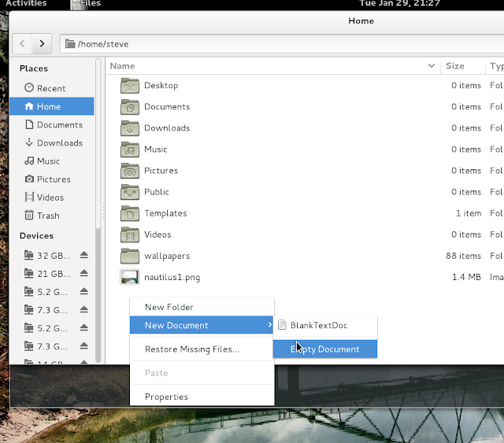Open the Downloads folder icon in file list
504x443 pixels.
130,128
